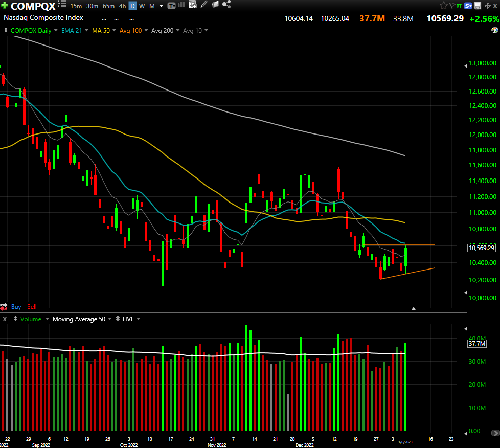Click the up-down arrows before COMPQX Daily
The image size is (500, 448).
(6, 30)
